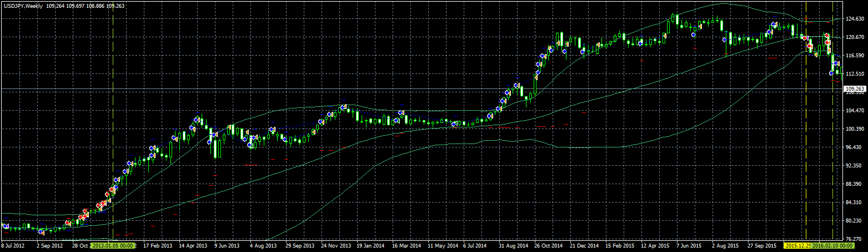Click the 112.510 price scale label
Screen dimensions: 868x252
click(856, 74)
